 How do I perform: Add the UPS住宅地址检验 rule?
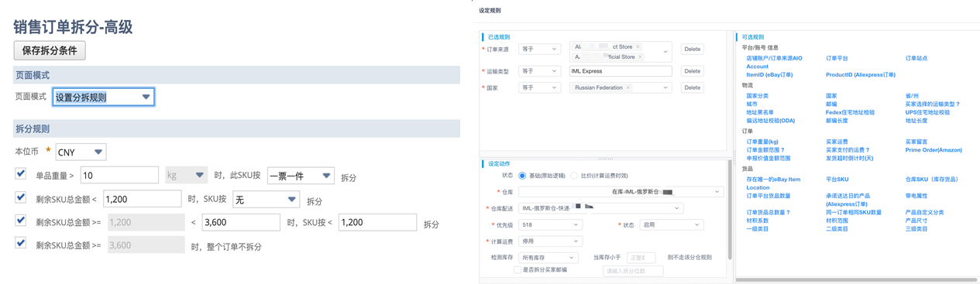point(927,112)
